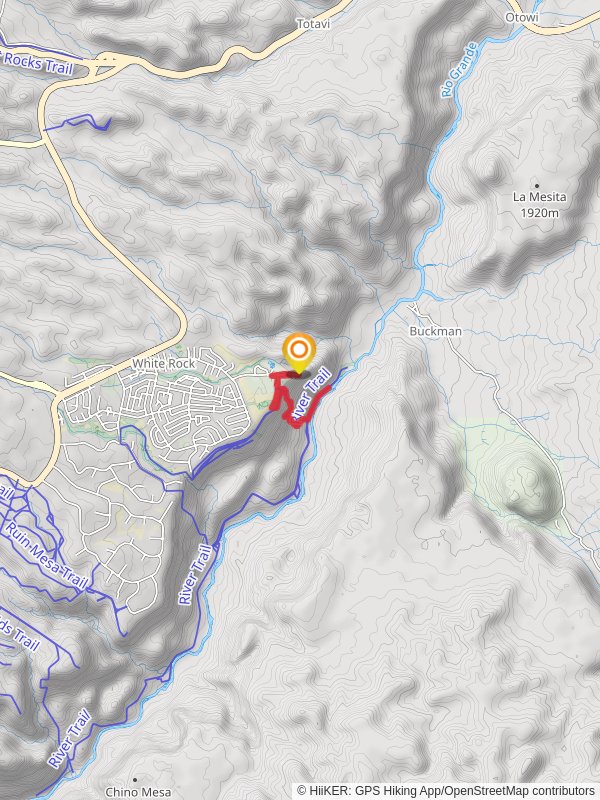Click the Rio Grande river label
Viewport: 600px width, 800px height.
coord(459,70)
